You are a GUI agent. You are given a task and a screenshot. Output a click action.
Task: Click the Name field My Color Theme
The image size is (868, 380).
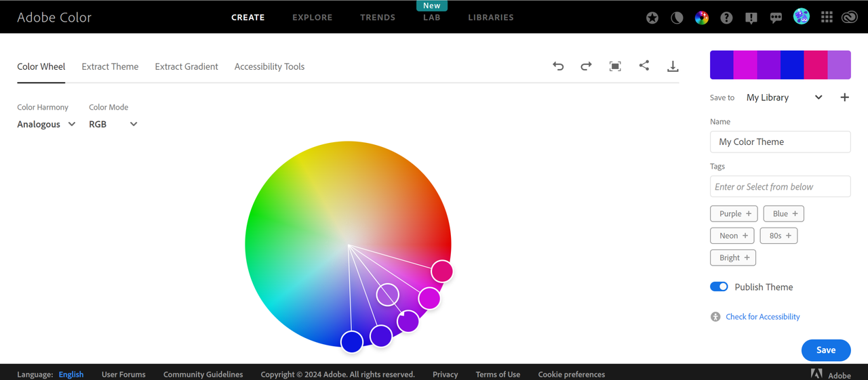781,142
